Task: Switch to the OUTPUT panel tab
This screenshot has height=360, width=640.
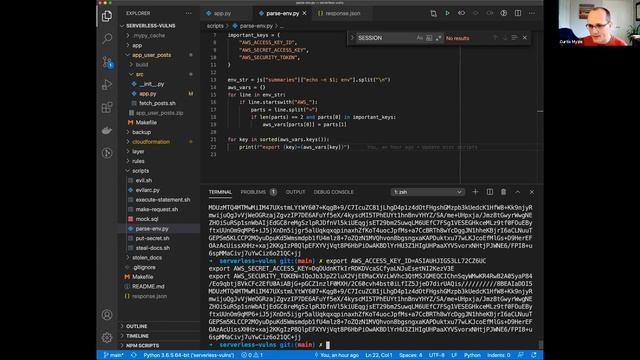Action: (295, 192)
